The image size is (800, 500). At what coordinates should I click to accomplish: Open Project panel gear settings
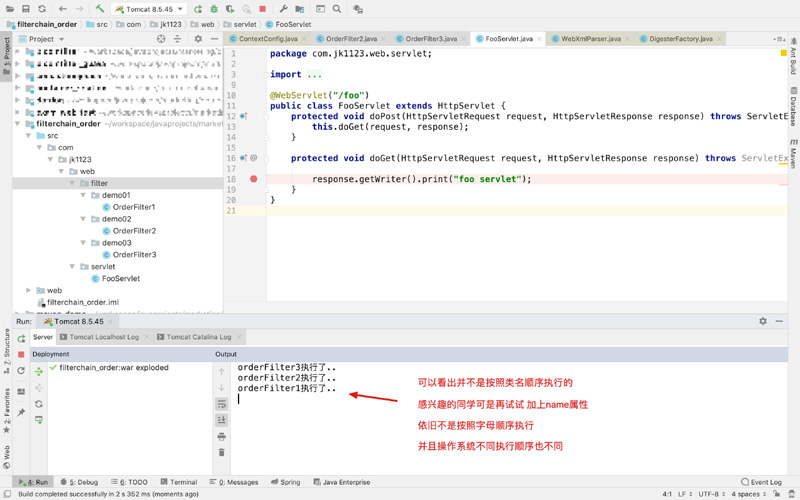click(x=198, y=39)
